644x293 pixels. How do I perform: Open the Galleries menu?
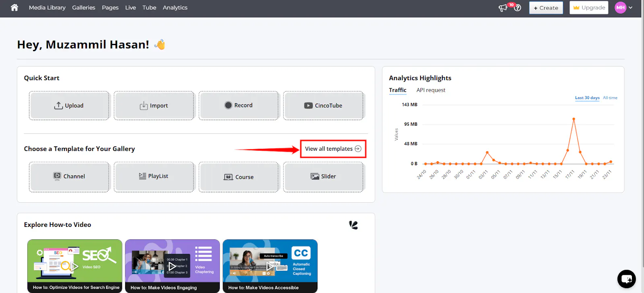coord(84,8)
